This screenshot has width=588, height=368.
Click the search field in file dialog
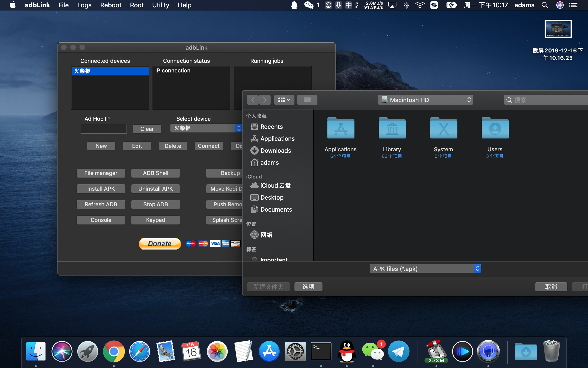(546, 100)
